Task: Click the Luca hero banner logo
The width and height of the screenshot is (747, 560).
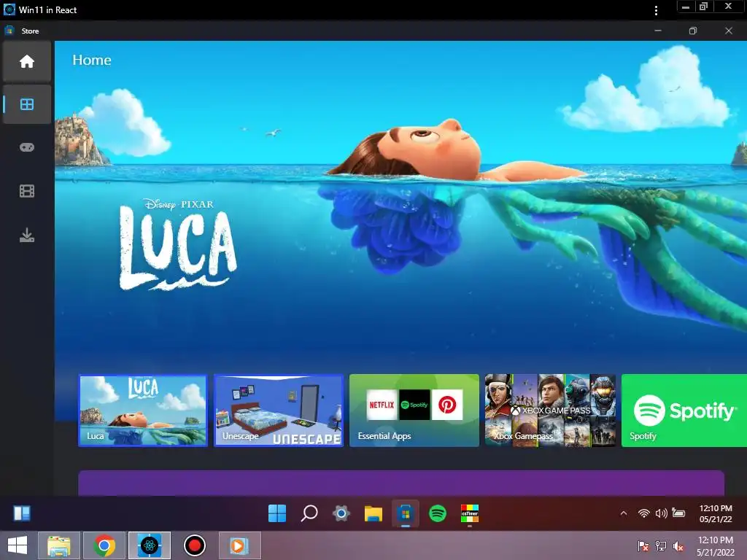Action: point(178,244)
